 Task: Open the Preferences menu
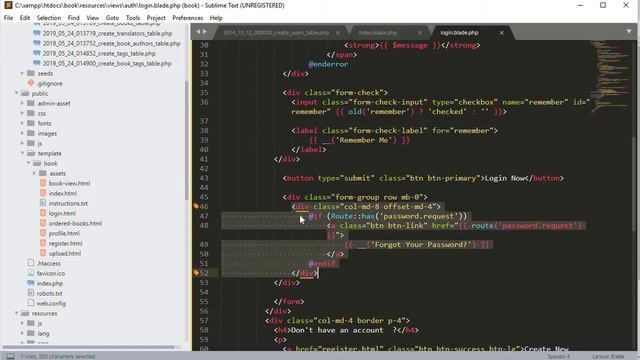(x=187, y=18)
